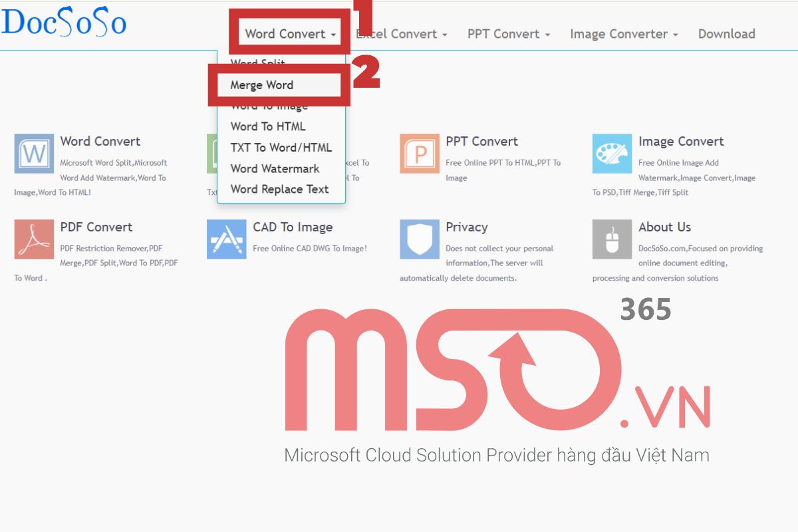The width and height of the screenshot is (798, 532).
Task: Click "To PSD,Tiff Merge,Tiff Split" text
Action: pyautogui.click(x=640, y=193)
